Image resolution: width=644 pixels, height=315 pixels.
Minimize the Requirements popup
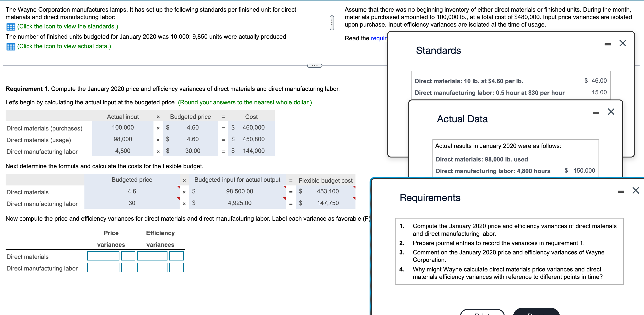tap(620, 192)
